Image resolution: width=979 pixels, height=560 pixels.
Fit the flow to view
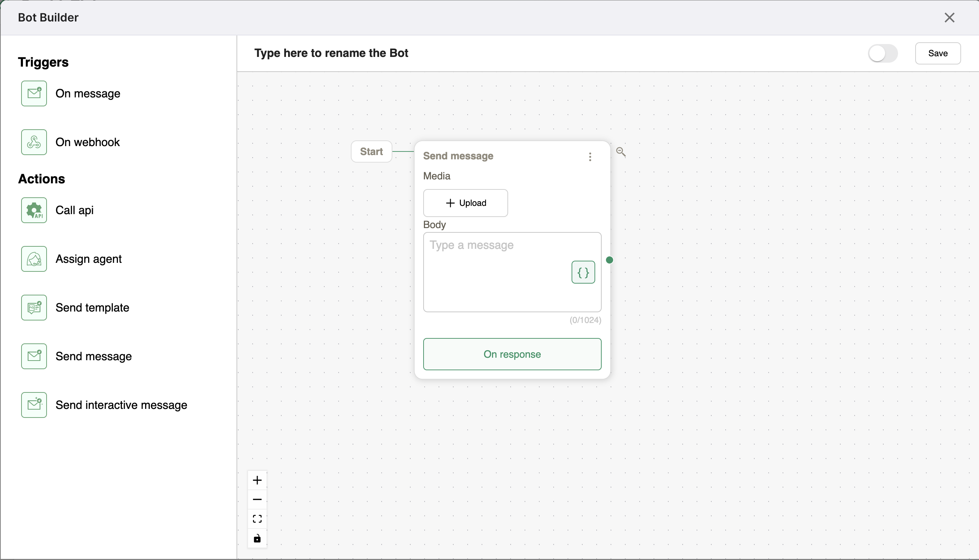257,519
